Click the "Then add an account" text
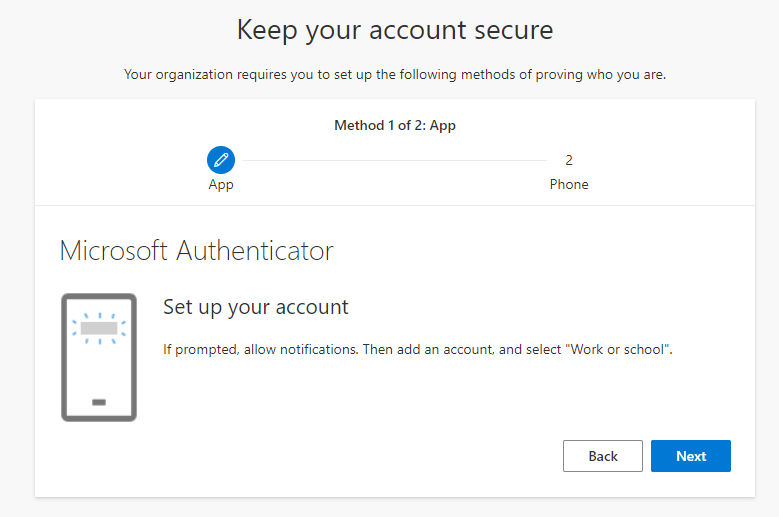779x517 pixels. point(428,350)
